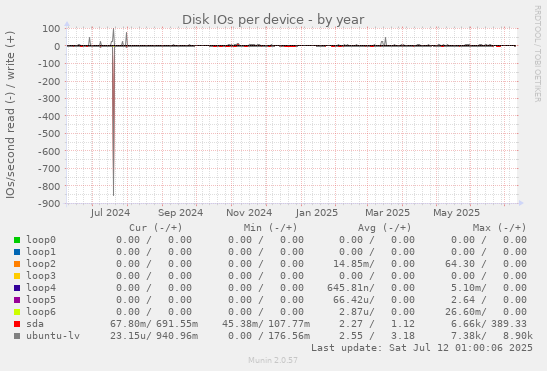This screenshot has height=371, width=547.
Task: Click the y-axis label 'IOs/second read (-) / write (+)'
Action: [10, 115]
